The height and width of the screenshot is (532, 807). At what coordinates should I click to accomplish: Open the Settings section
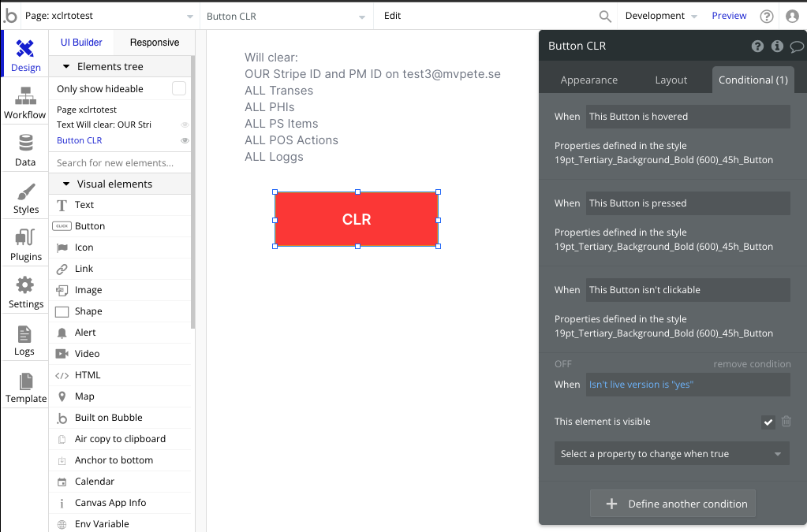click(x=25, y=292)
